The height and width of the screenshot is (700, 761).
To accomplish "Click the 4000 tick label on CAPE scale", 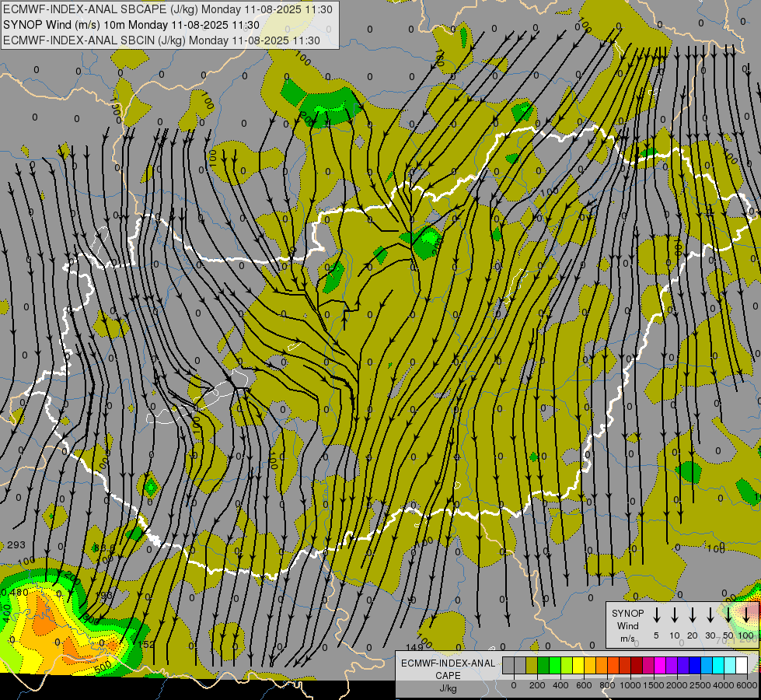I will point(724,685).
